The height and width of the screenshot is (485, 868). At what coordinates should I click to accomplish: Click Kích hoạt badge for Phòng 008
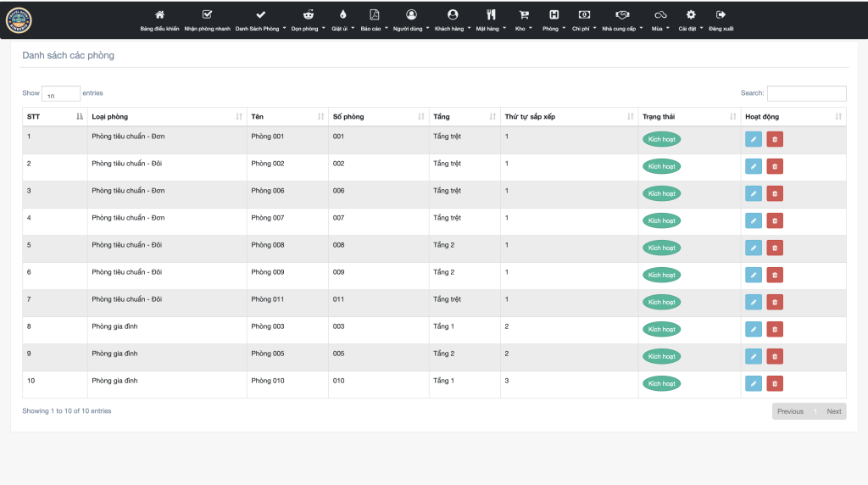pyautogui.click(x=661, y=248)
